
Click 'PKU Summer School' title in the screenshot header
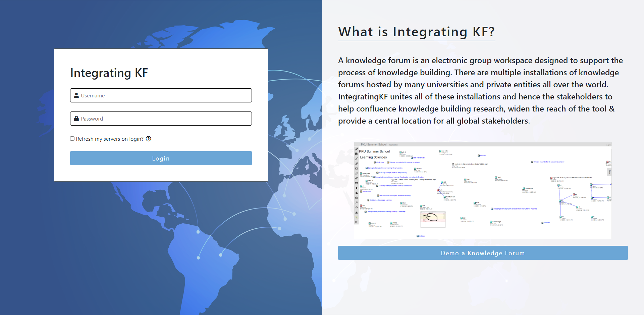coord(373,145)
